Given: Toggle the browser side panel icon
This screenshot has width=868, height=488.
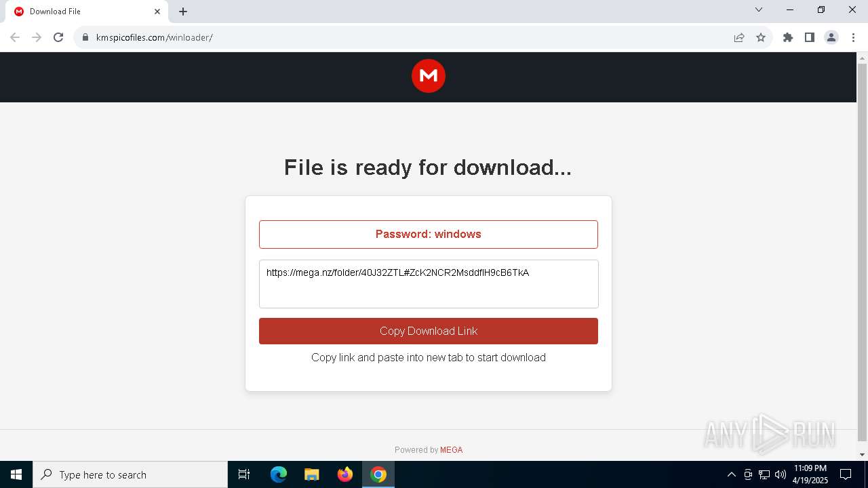Looking at the screenshot, I should click(810, 37).
